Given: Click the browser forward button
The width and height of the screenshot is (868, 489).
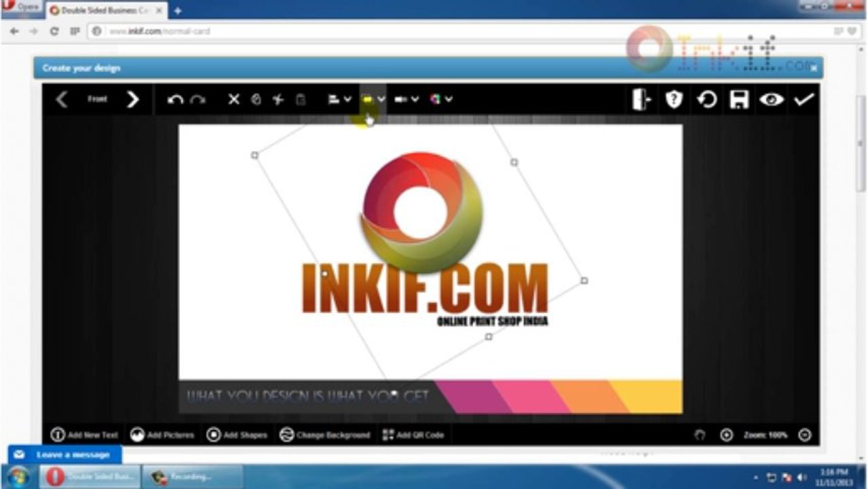Looking at the screenshot, I should coord(33,31).
